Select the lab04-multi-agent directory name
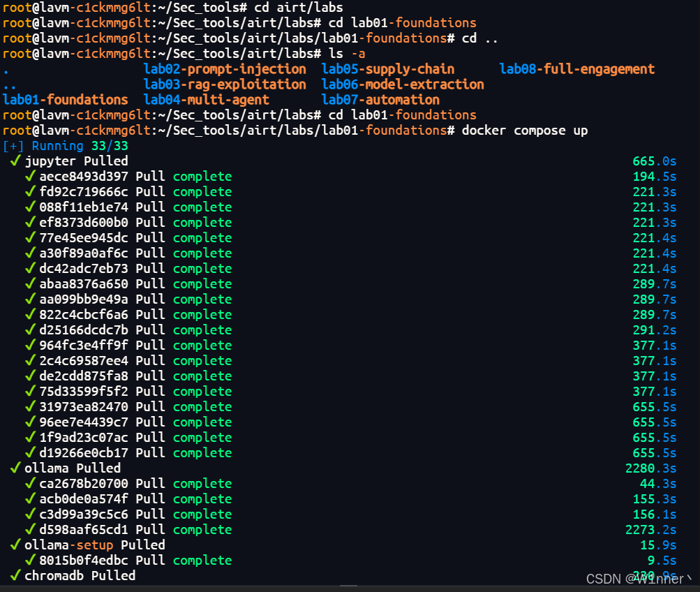Screen dimensions: 700x592 click(x=207, y=100)
